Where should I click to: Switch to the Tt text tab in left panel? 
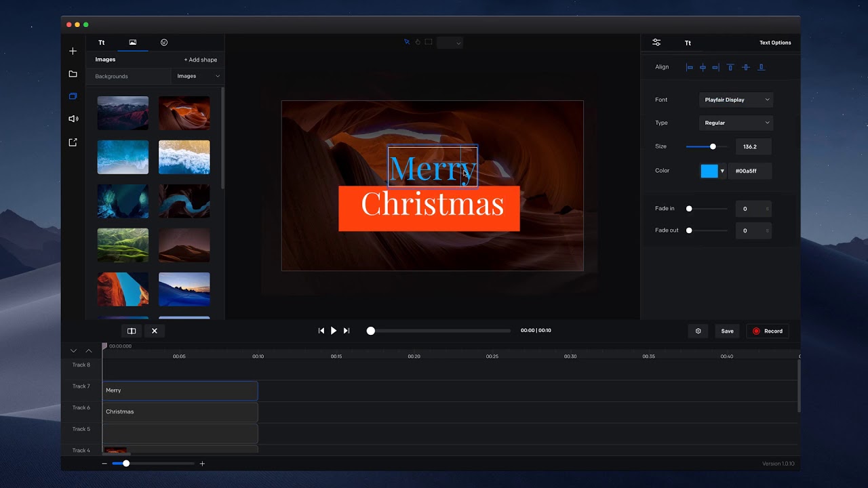click(x=102, y=43)
